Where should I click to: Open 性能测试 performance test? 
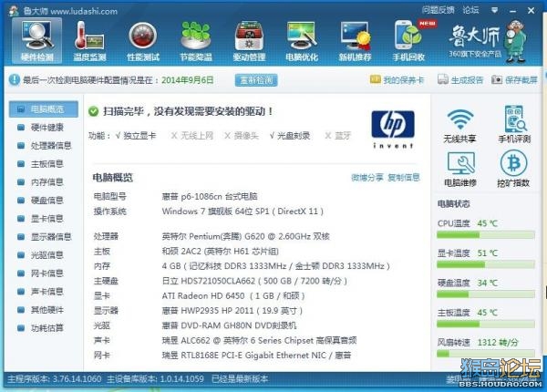coord(143,41)
